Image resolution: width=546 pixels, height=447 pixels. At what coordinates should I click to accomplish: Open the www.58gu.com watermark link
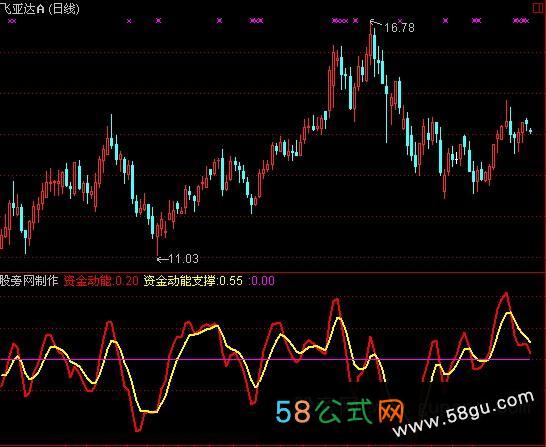463,414
